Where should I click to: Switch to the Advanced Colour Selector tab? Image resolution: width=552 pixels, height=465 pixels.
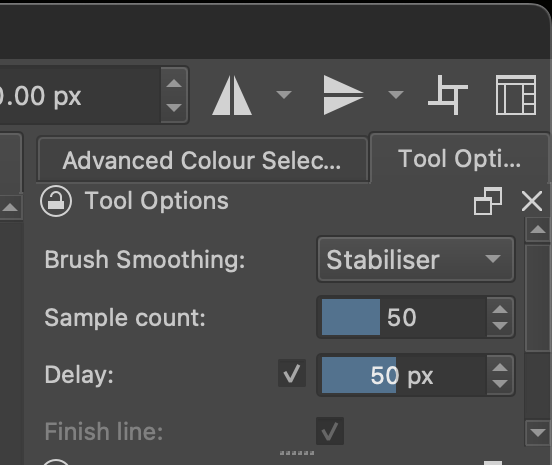point(202,160)
